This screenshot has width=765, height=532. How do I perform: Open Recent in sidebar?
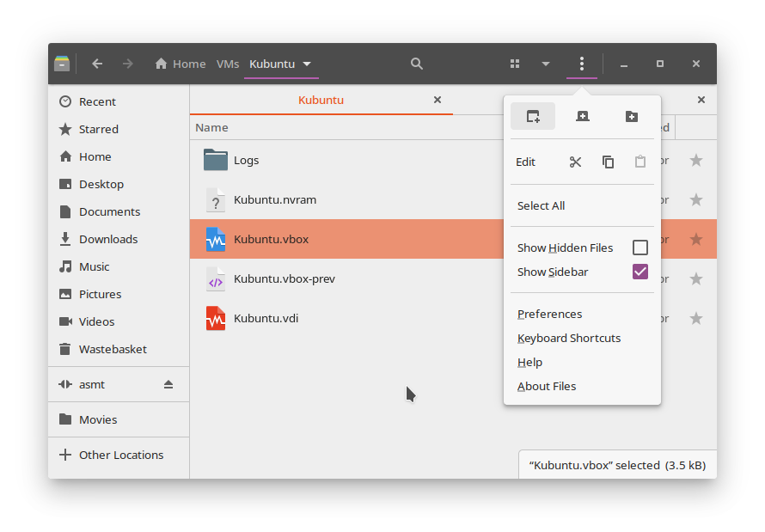[x=119, y=101]
